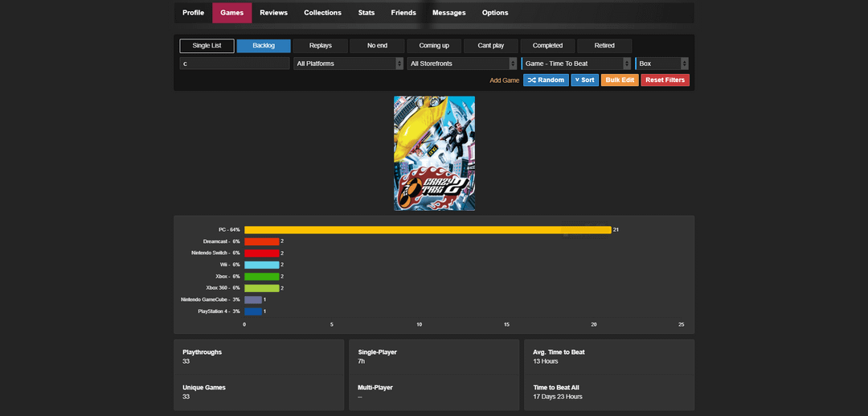Viewport: 868px width, 416px height.
Task: Open the Sort options button
Action: [x=584, y=80]
